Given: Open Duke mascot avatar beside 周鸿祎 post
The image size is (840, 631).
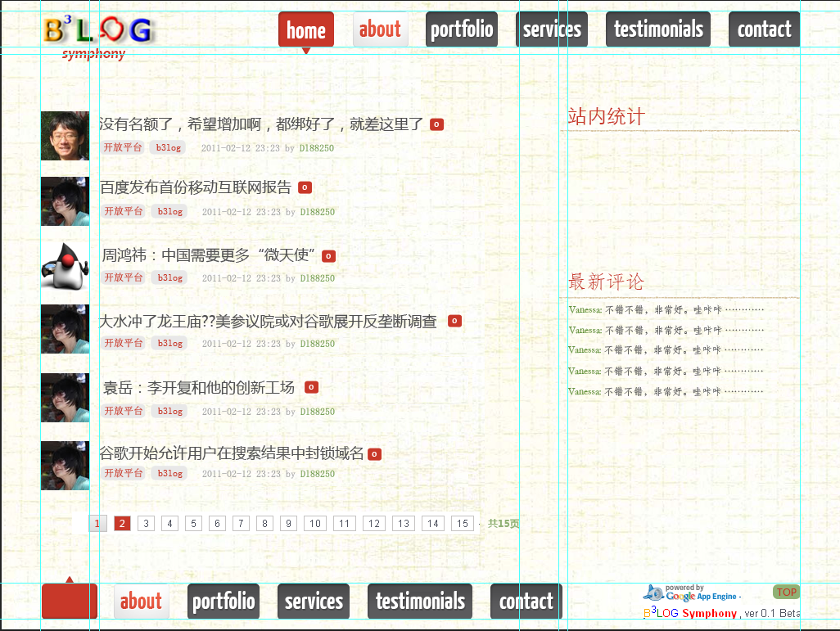Looking at the screenshot, I should coord(65,265).
